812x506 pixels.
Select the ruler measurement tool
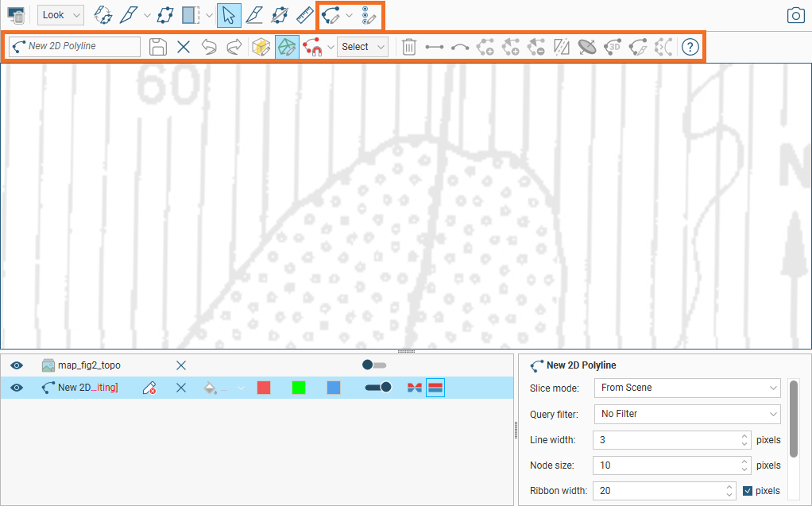click(x=305, y=15)
